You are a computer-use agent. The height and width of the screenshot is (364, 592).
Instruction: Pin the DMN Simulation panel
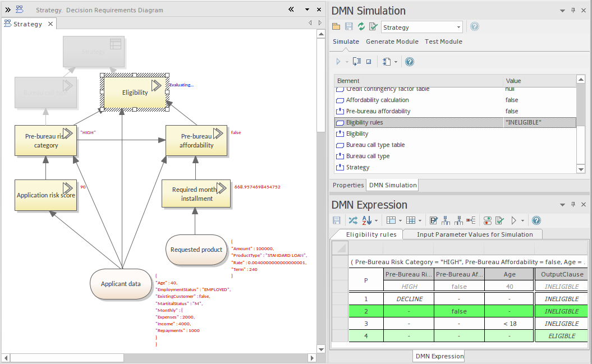(573, 11)
